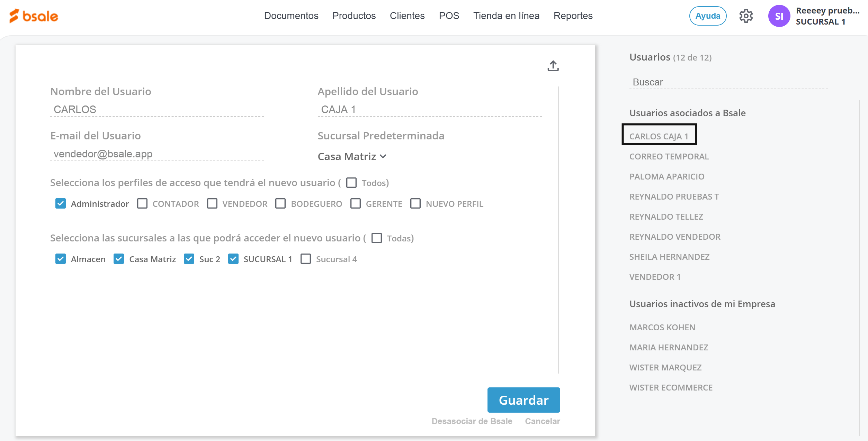Click the Ayuda help button

click(708, 16)
